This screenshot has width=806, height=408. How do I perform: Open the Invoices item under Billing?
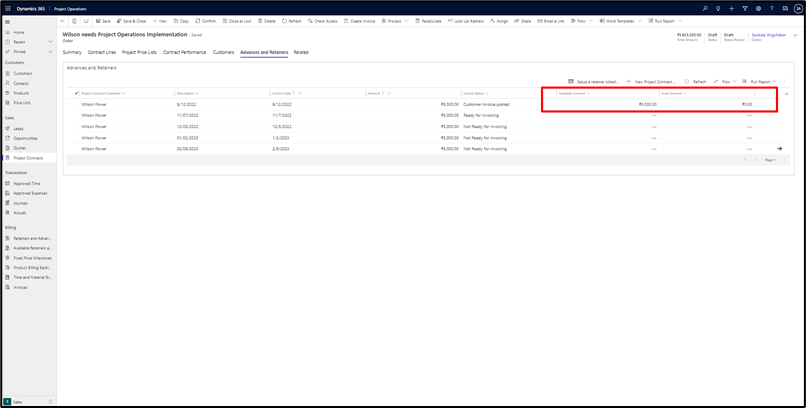[x=21, y=287]
